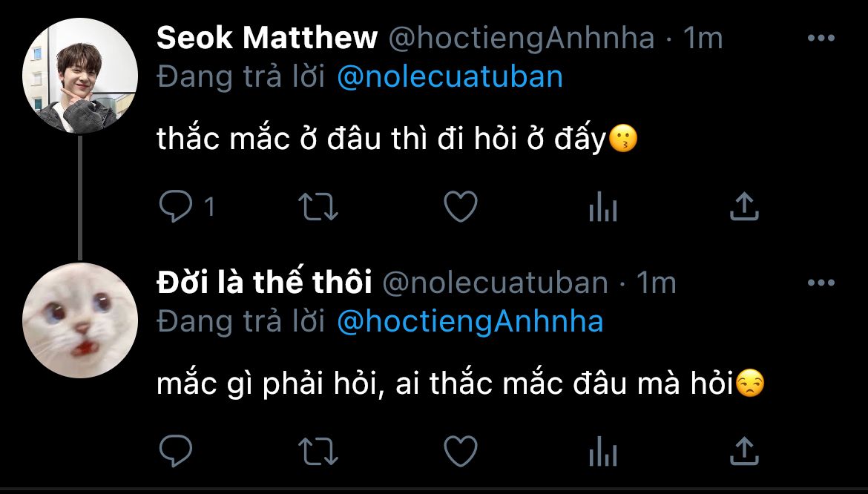
Task: Open the 1m timestamp on Seok Matthew's tweet
Action: tap(703, 39)
